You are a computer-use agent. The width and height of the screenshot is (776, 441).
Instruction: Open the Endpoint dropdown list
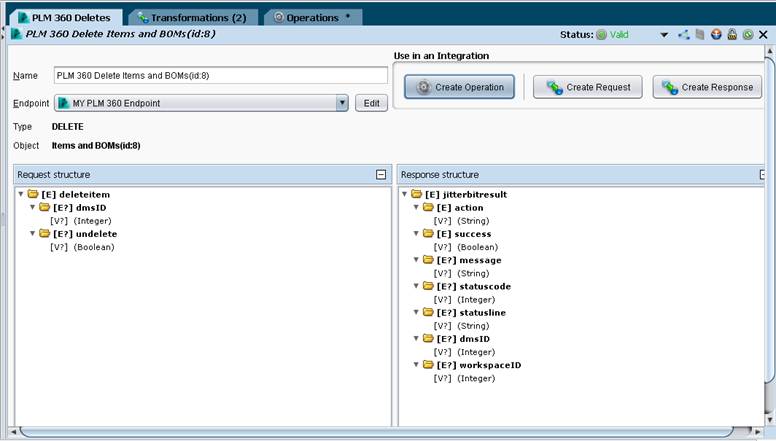[342, 103]
